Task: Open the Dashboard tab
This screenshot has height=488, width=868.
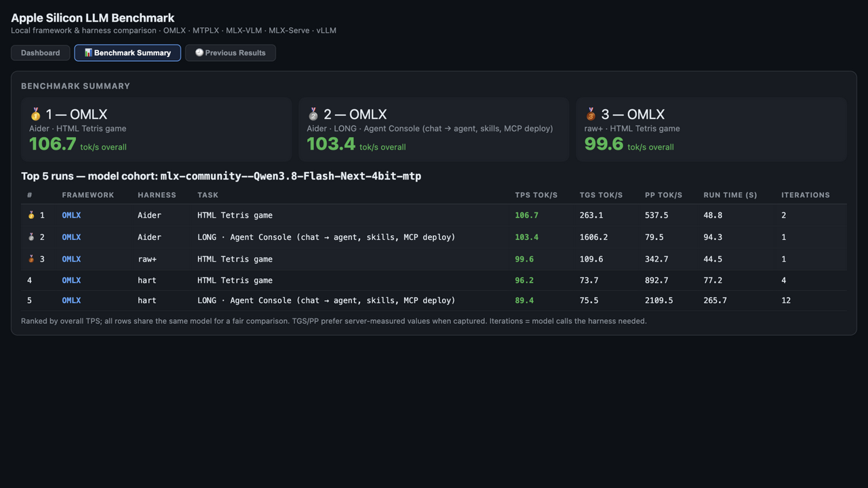Action: point(40,53)
